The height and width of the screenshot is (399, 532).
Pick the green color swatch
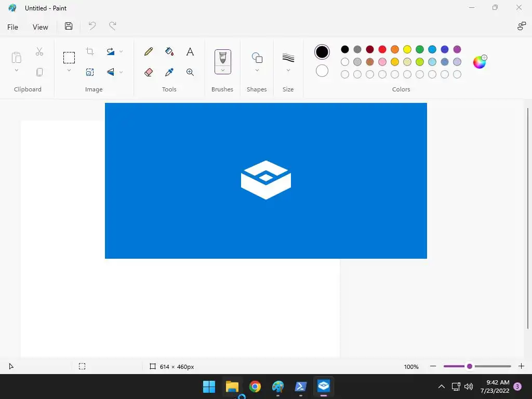click(x=420, y=49)
